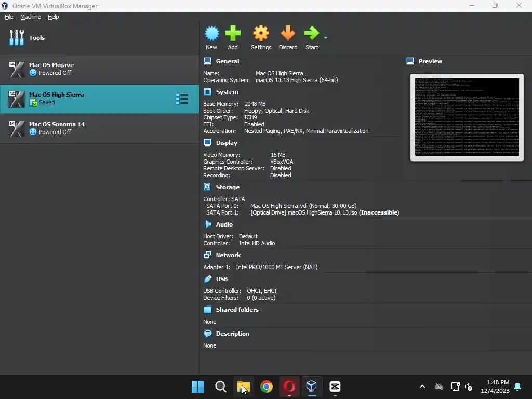Open the Machine menu

pyautogui.click(x=31, y=17)
